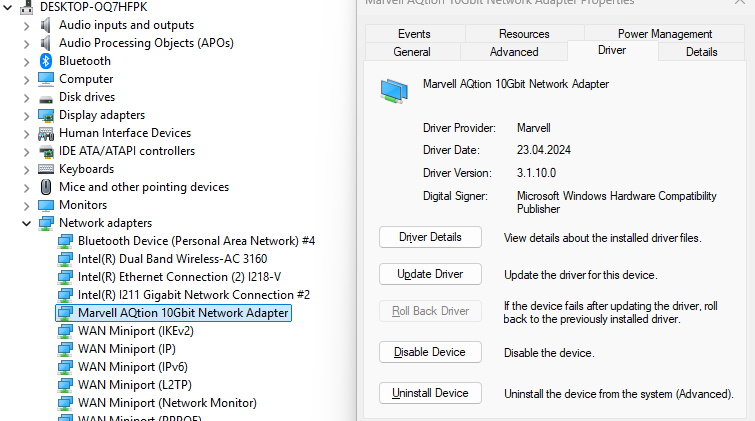
Task: Click the DESKTOP-OQ7HFPK computer icon
Action: (26, 7)
